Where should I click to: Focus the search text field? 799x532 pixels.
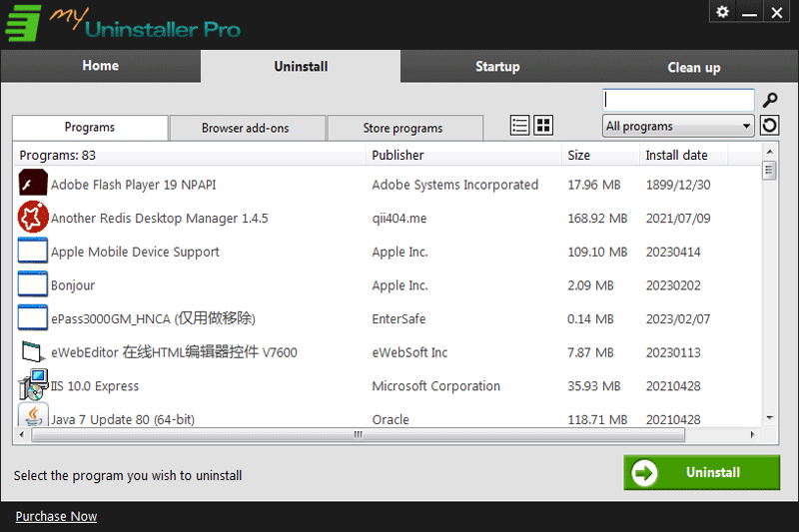[678, 100]
